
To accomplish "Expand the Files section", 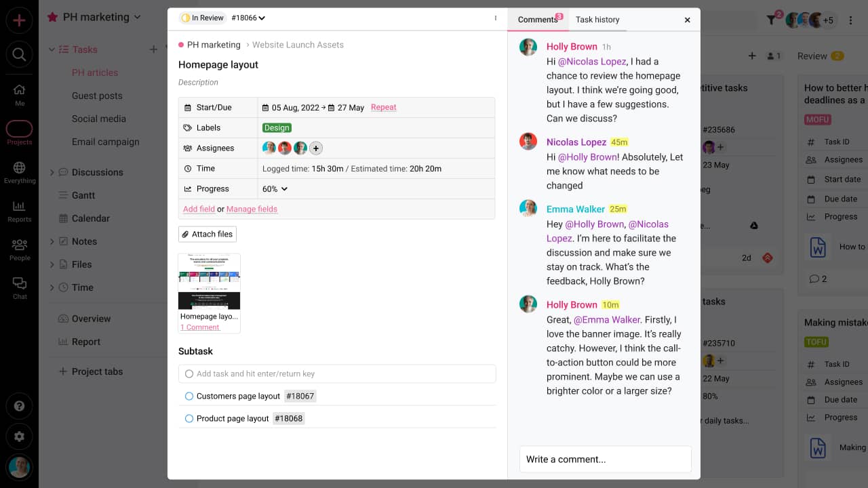I will click(52, 264).
